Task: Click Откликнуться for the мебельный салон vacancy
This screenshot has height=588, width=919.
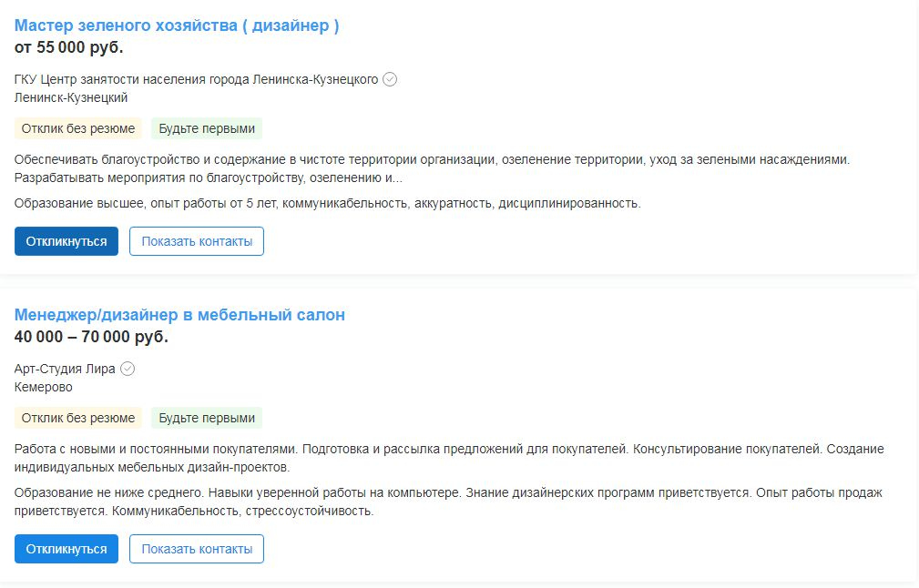Action: [66, 549]
